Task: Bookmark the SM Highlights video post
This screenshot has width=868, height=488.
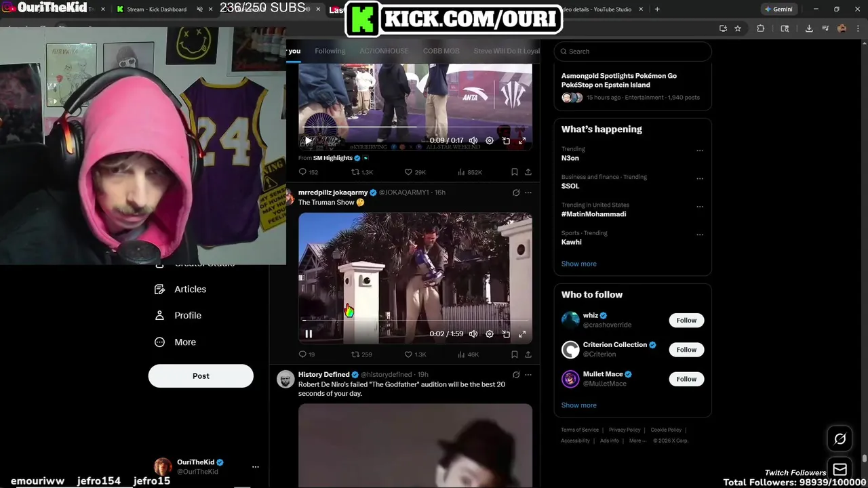Action: coord(515,172)
